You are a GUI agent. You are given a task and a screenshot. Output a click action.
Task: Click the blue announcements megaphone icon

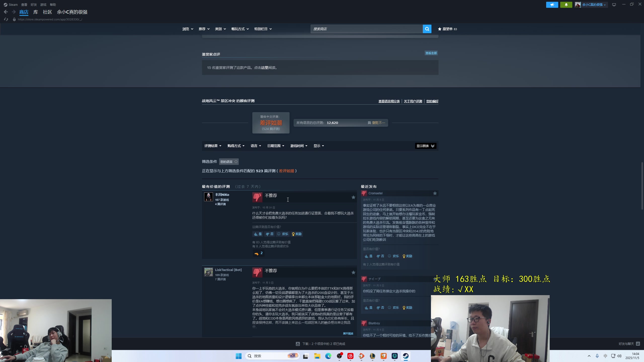pyautogui.click(x=552, y=5)
